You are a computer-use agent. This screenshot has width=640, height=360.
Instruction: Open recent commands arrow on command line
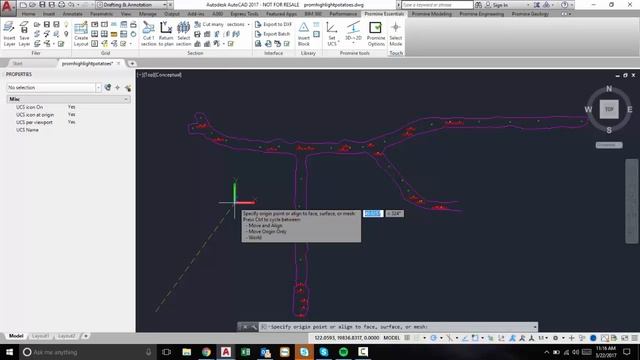[x=535, y=327]
